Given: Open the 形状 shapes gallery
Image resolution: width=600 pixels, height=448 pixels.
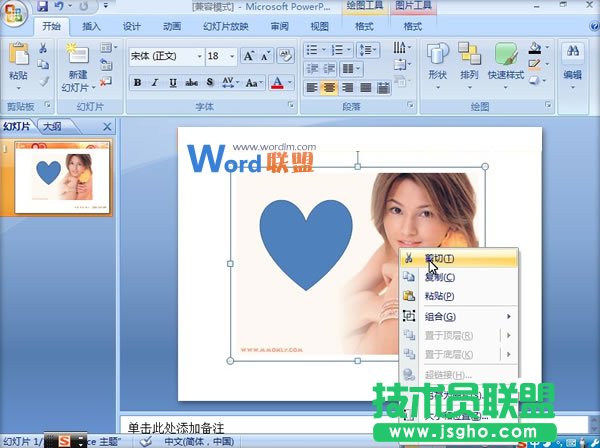Looking at the screenshot, I should [x=438, y=66].
